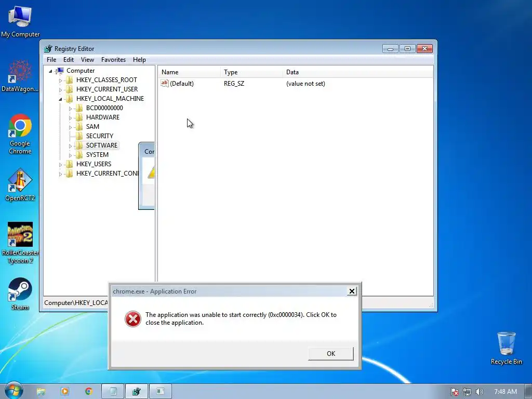Click the Show Desktop strip beside the clock

tap(528, 392)
